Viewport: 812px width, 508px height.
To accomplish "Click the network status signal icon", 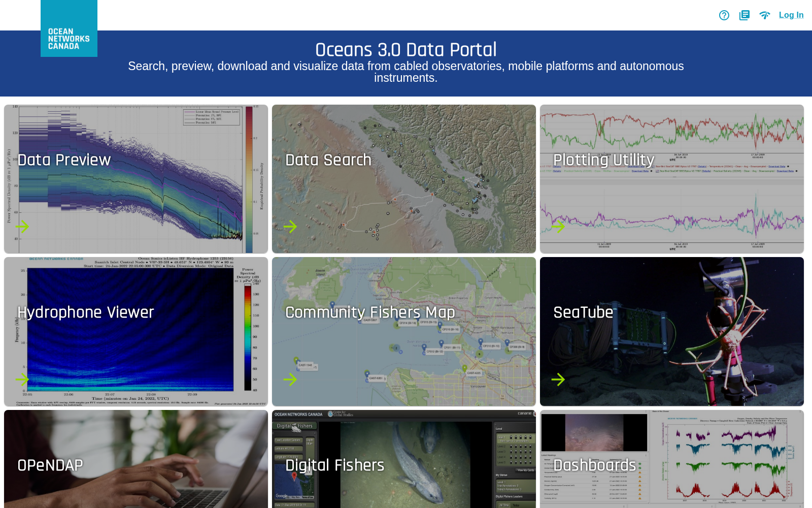I will pos(765,15).
